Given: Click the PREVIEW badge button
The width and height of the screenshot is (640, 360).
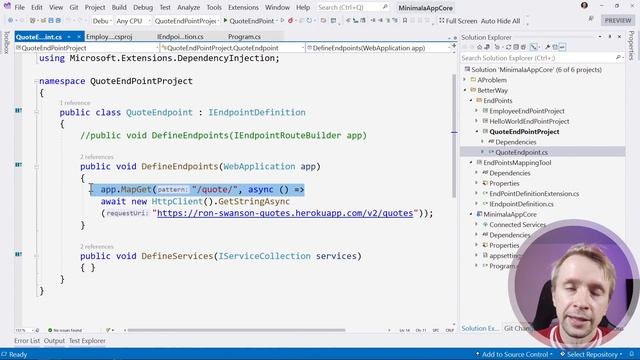Looking at the screenshot, I should [x=618, y=20].
